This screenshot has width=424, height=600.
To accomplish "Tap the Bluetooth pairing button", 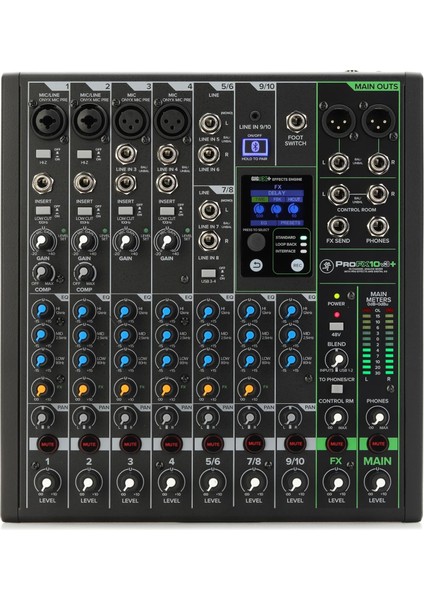I will tap(255, 147).
